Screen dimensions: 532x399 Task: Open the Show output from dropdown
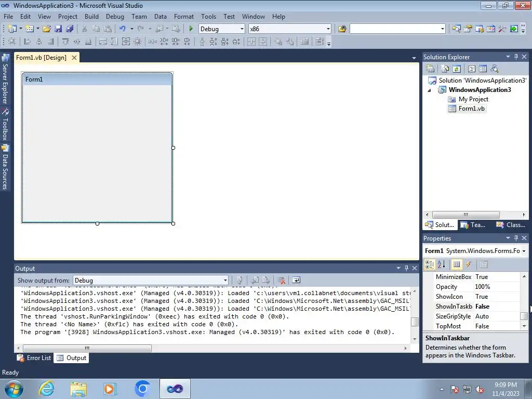[225, 280]
